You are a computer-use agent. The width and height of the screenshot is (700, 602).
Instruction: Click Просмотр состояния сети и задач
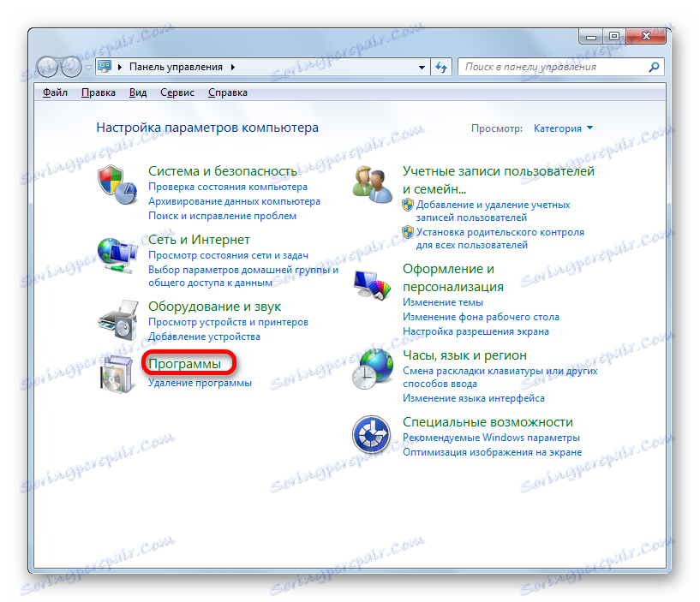(x=228, y=255)
